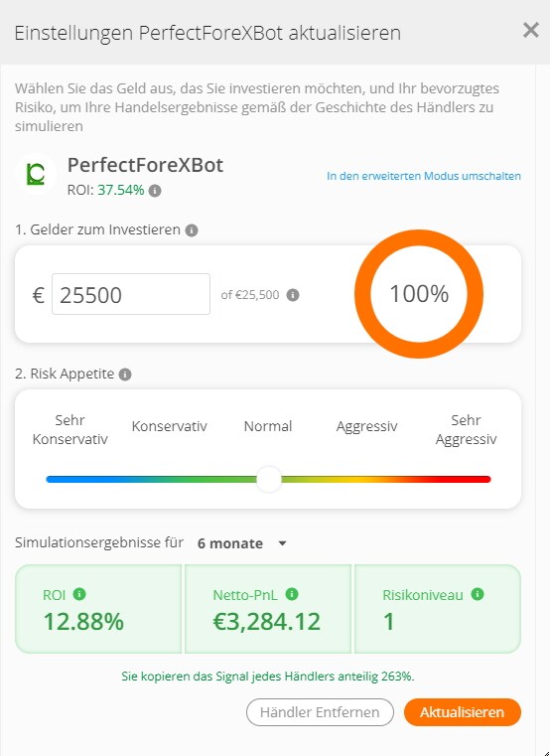This screenshot has width=550, height=756.
Task: Select Konservativ risk level
Action: click(x=169, y=426)
